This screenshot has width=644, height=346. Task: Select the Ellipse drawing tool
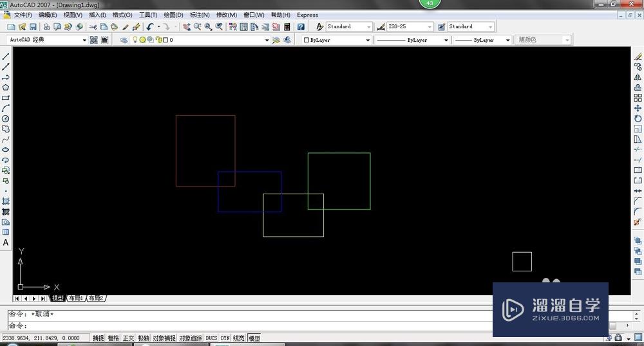click(x=6, y=150)
